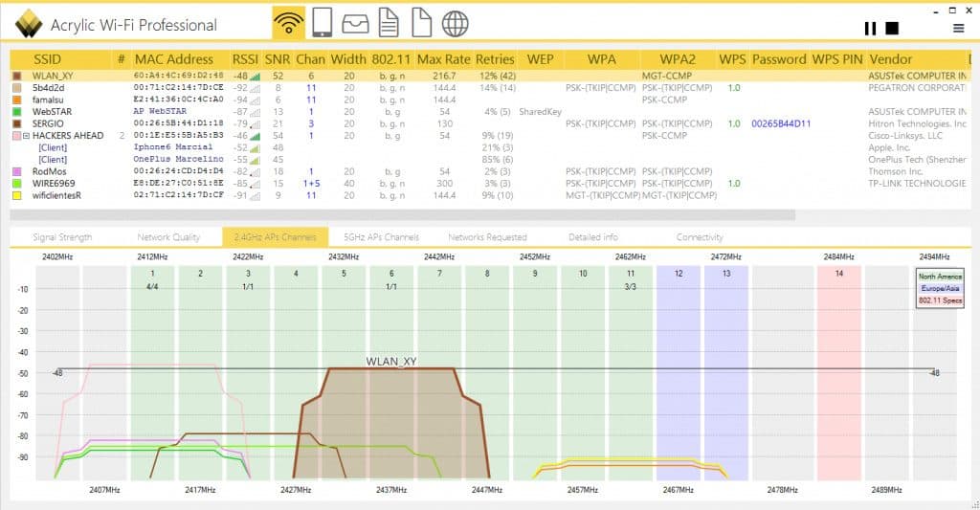Click the famalsu MAC address E2:41:36:0C:4C:A0
980x510 pixels.
click(178, 100)
